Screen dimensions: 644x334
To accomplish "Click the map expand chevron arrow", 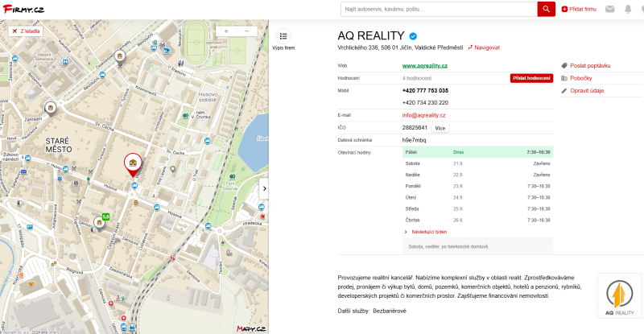I will (264, 188).
